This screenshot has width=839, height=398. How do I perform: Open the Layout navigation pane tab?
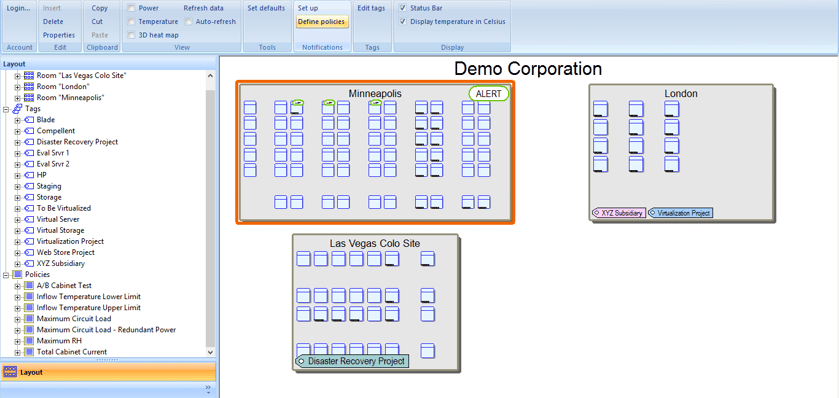click(x=108, y=372)
